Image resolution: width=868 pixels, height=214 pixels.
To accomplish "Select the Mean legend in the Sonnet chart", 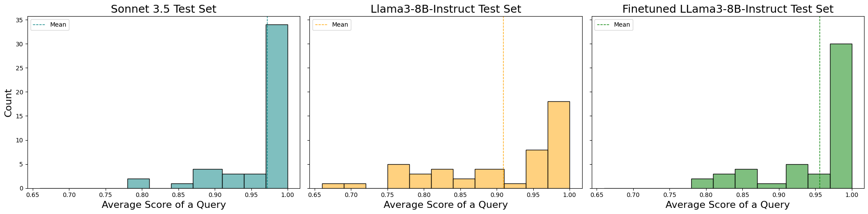I will (x=50, y=25).
